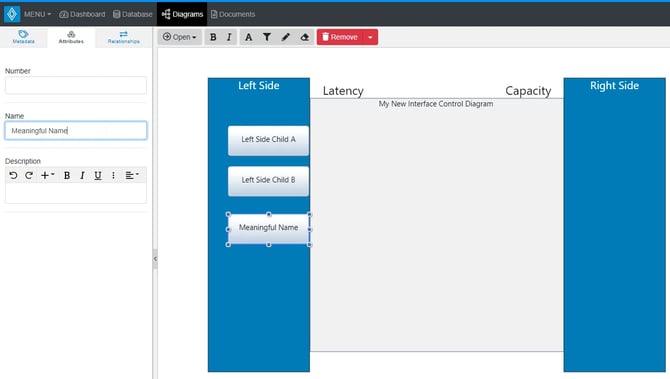Expand the Remove button dropdown arrow
This screenshot has width=670, height=379.
pyautogui.click(x=370, y=37)
